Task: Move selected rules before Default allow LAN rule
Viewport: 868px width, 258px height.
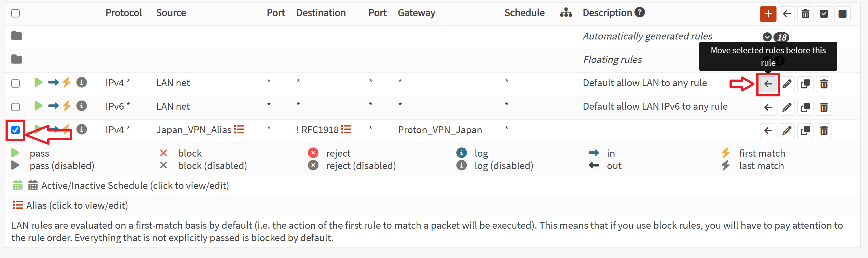Action: click(x=768, y=84)
